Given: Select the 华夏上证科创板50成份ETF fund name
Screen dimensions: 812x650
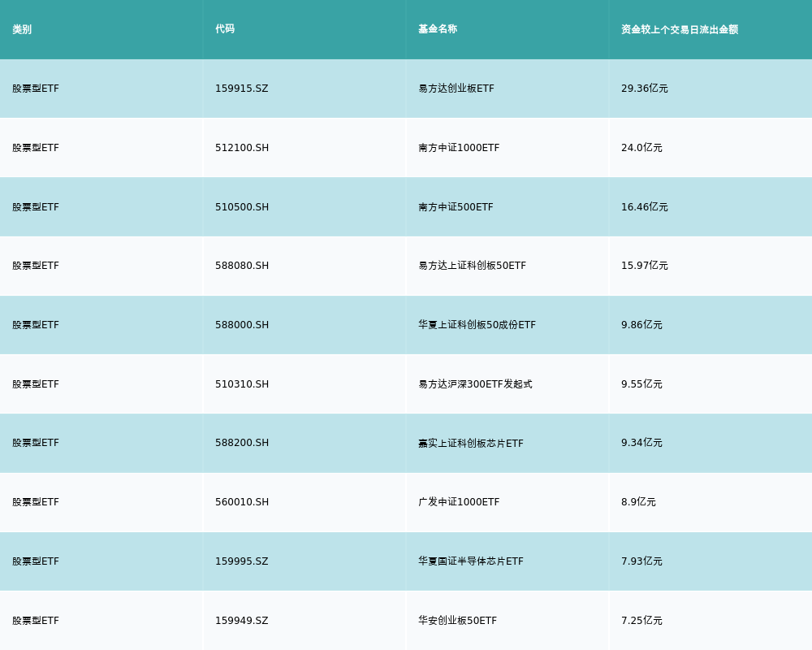Looking at the screenshot, I should (477, 325).
